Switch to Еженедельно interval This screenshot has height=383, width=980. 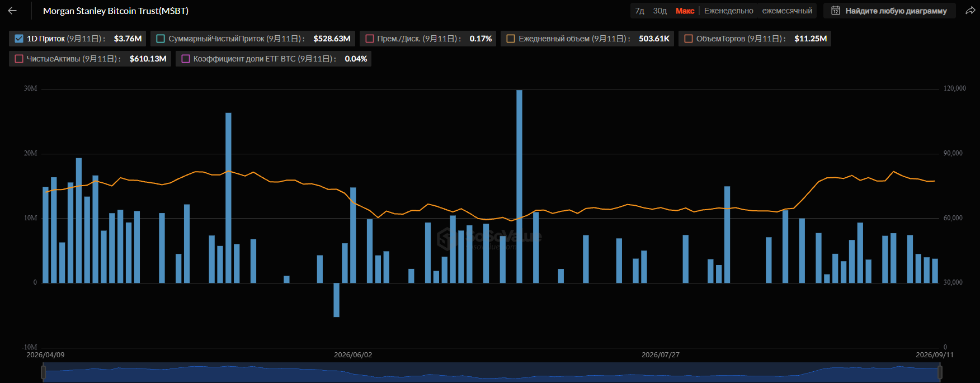(729, 11)
